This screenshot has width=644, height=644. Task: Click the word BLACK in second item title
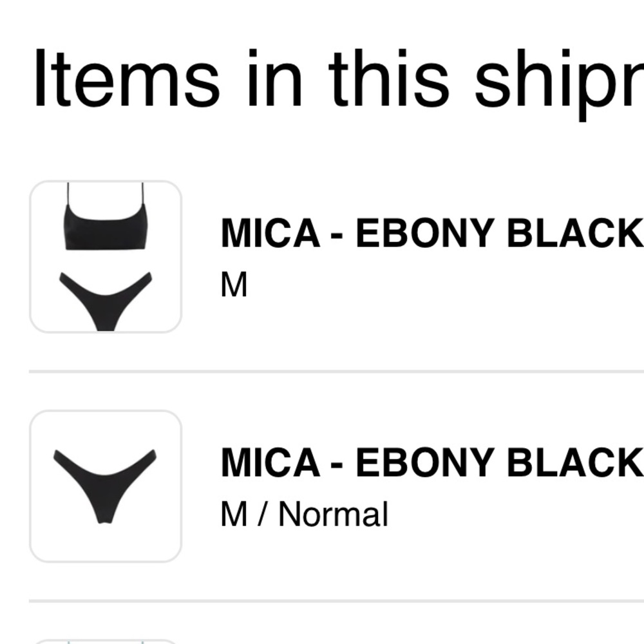click(576, 462)
